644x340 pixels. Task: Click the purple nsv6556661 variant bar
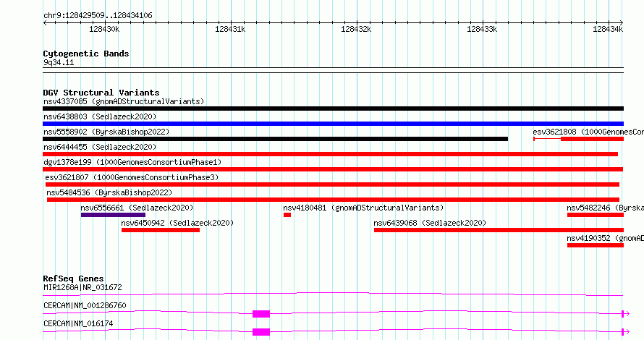[x=113, y=215]
